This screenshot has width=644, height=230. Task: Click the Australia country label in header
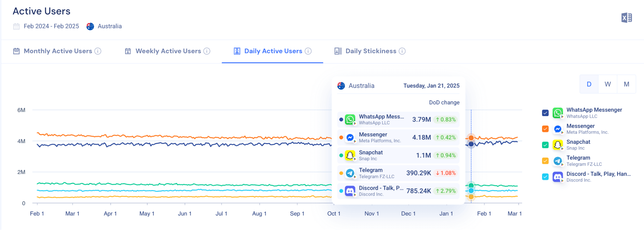[110, 26]
